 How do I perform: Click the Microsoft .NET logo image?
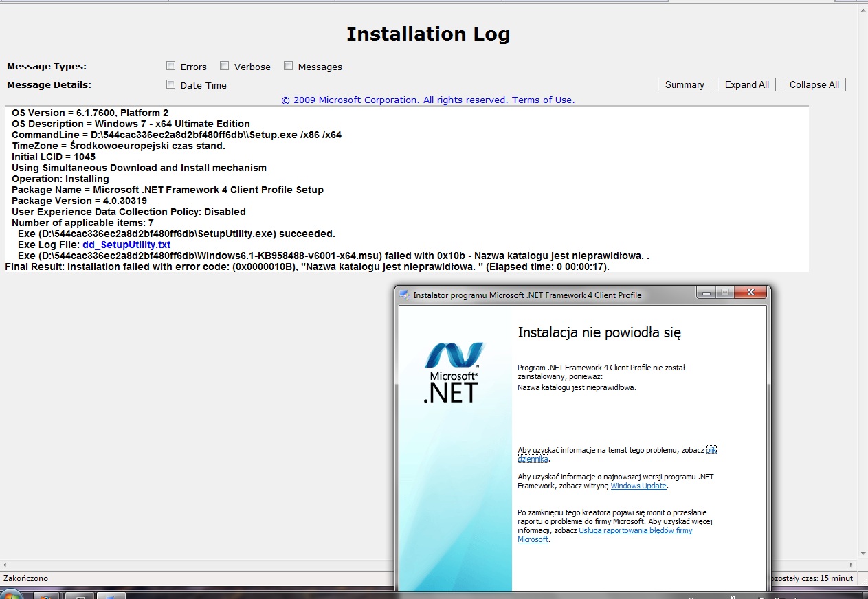click(454, 371)
